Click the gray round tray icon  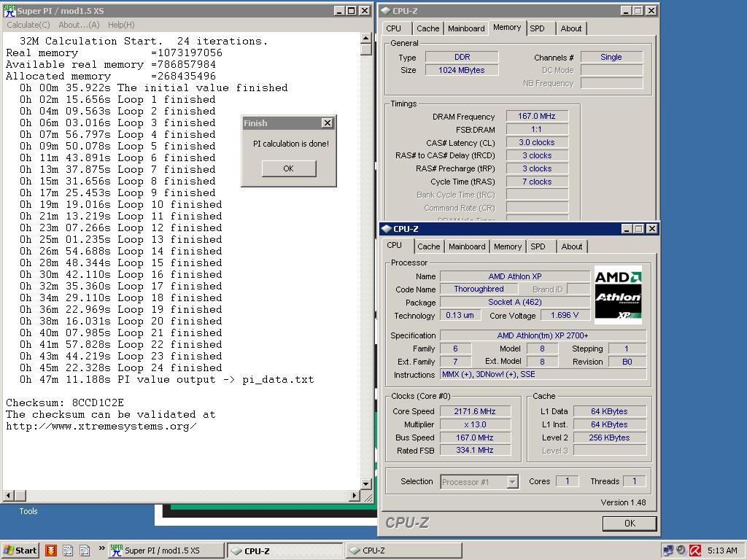click(681, 551)
